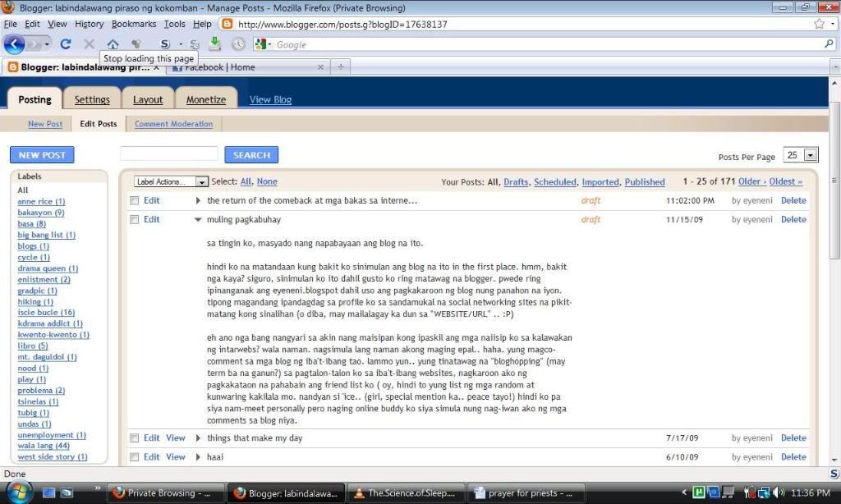Bookmark this page with the star icon

[819, 24]
